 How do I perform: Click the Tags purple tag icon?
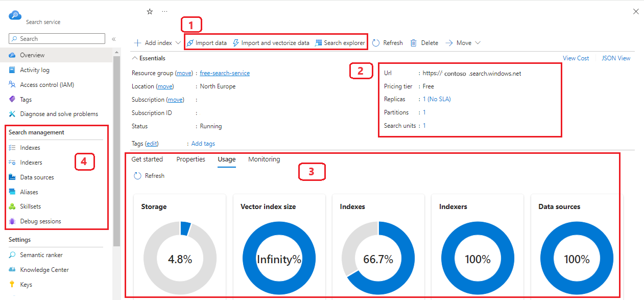12,100
